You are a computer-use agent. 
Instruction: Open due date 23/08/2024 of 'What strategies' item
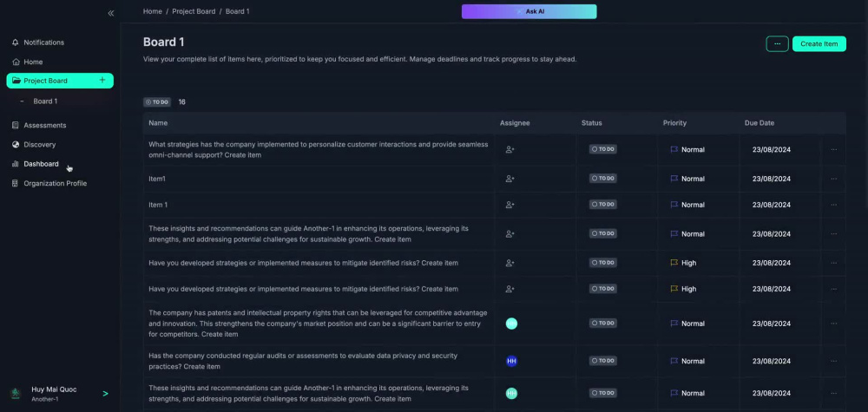pyautogui.click(x=771, y=150)
